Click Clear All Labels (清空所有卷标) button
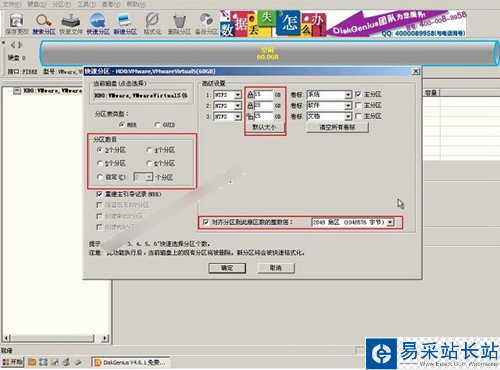This screenshot has height=370, width=500. point(337,127)
